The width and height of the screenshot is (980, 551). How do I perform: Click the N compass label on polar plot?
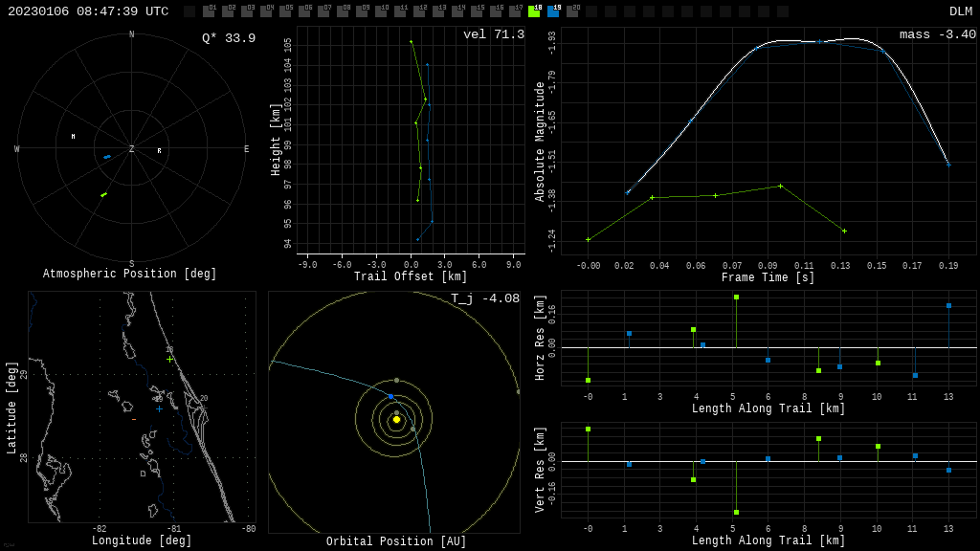click(131, 34)
